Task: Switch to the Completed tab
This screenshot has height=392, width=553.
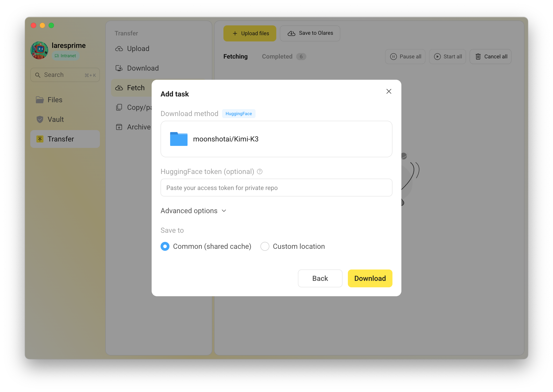Action: point(277,57)
